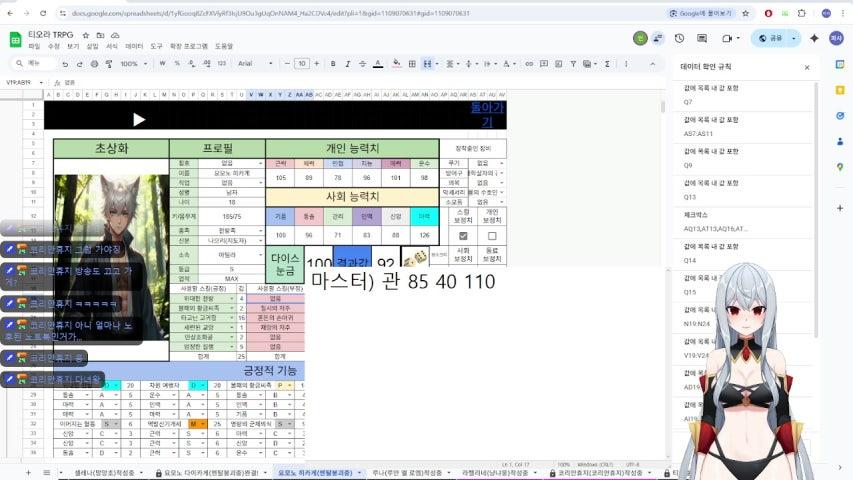Click the Gemini sparkle icon
This screenshot has width=853, height=480.
[x=814, y=38]
